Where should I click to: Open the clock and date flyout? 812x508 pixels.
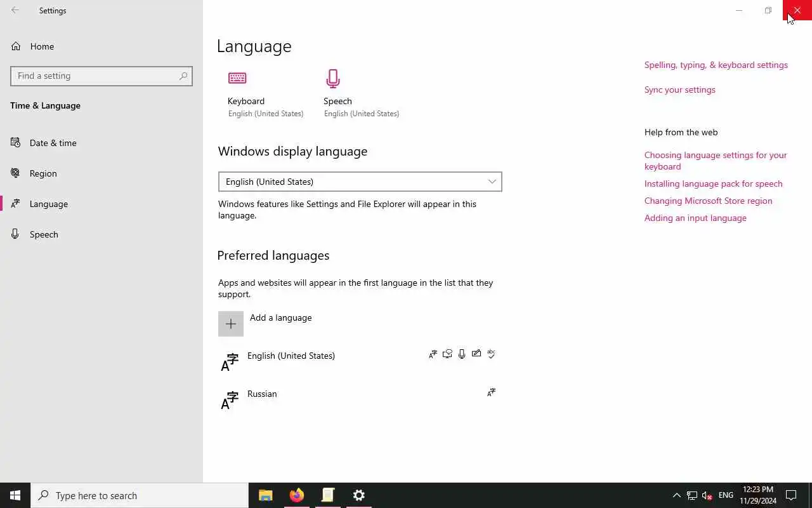[758, 495]
